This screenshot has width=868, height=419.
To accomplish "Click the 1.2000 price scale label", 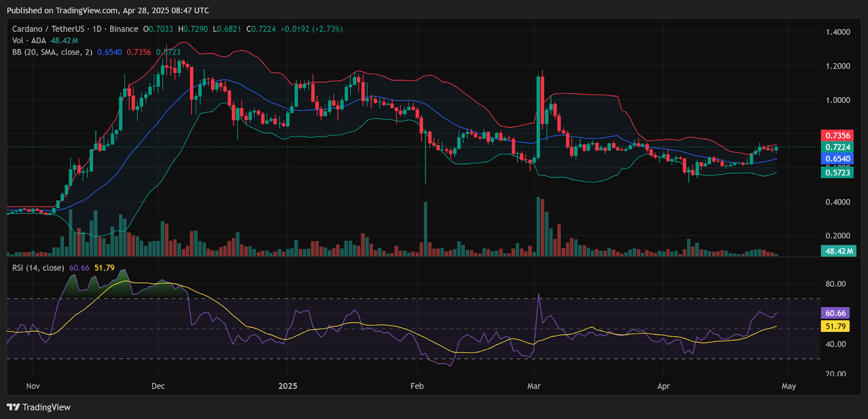I will 838,66.
